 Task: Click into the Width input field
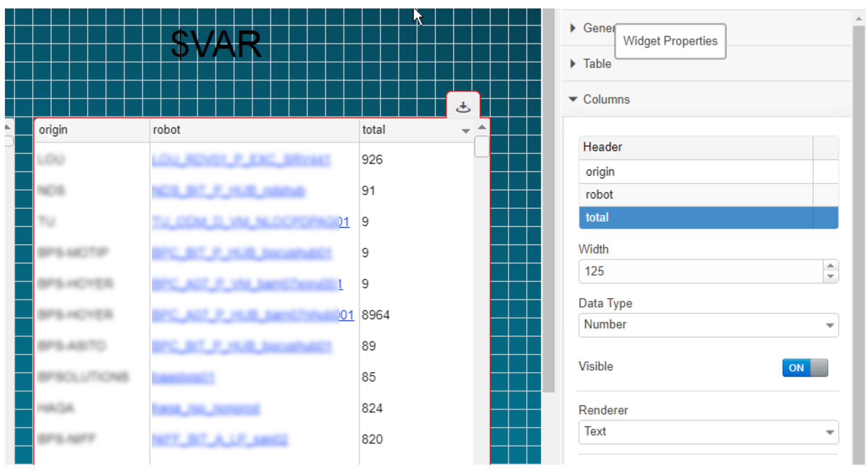pos(700,271)
